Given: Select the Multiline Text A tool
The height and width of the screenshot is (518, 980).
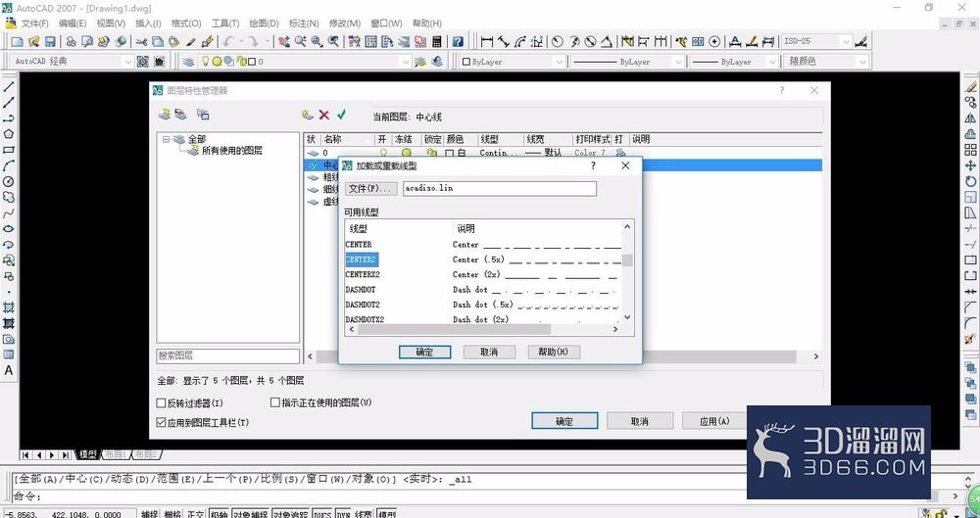Looking at the screenshot, I should [x=9, y=370].
